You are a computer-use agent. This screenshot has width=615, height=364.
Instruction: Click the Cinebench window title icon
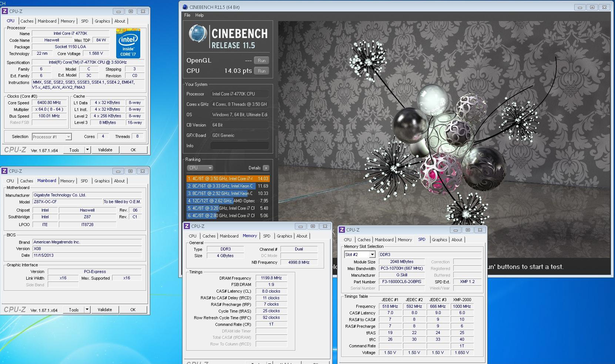point(185,7)
